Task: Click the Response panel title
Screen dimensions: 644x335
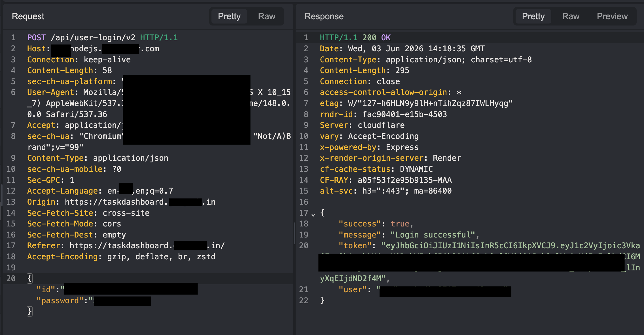Action: [x=324, y=16]
